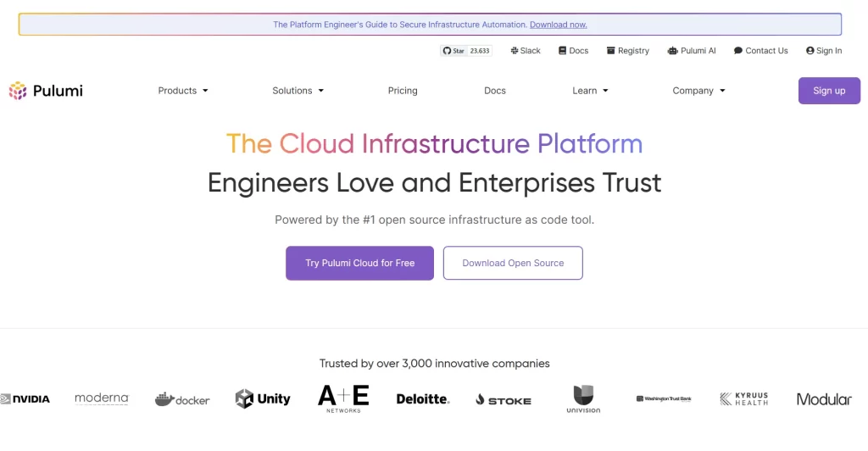
Task: Expand the Products dropdown menu
Action: (183, 90)
